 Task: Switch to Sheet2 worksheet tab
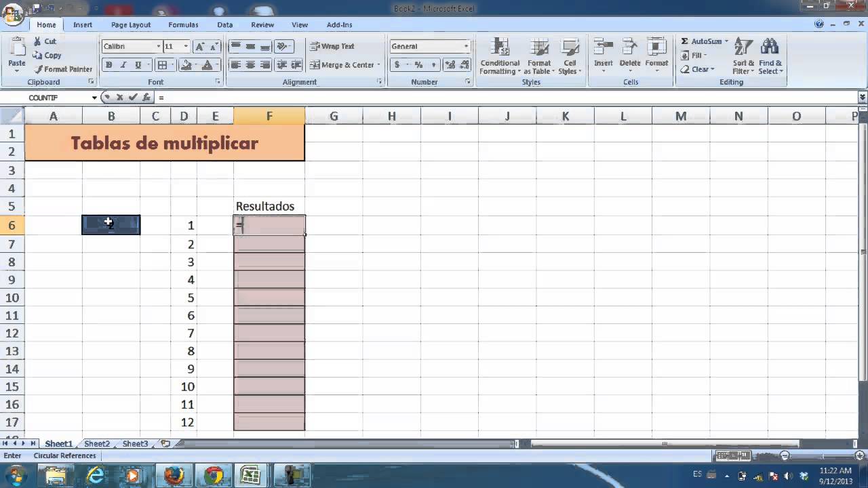[x=97, y=444]
